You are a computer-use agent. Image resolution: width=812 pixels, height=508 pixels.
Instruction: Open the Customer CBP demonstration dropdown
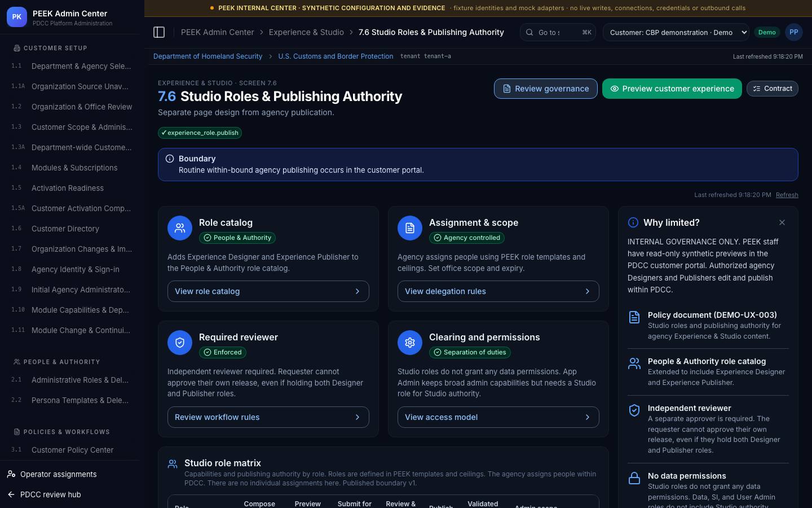(676, 32)
